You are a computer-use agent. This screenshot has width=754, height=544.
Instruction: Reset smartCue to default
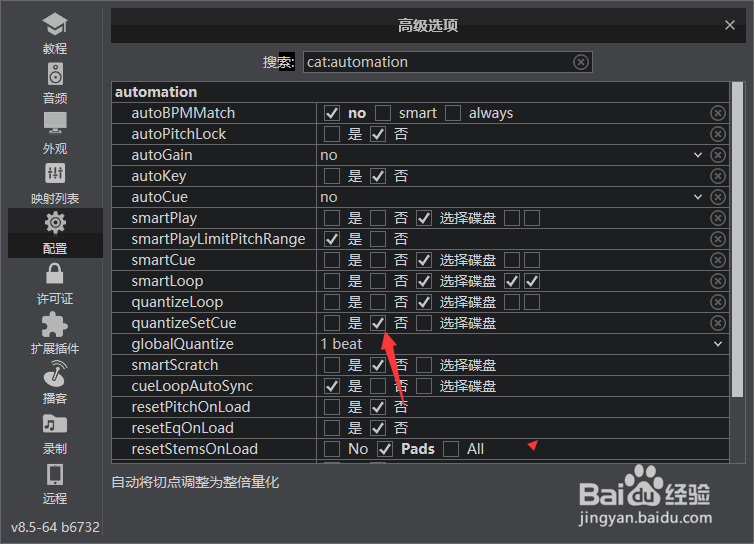pyautogui.click(x=718, y=260)
